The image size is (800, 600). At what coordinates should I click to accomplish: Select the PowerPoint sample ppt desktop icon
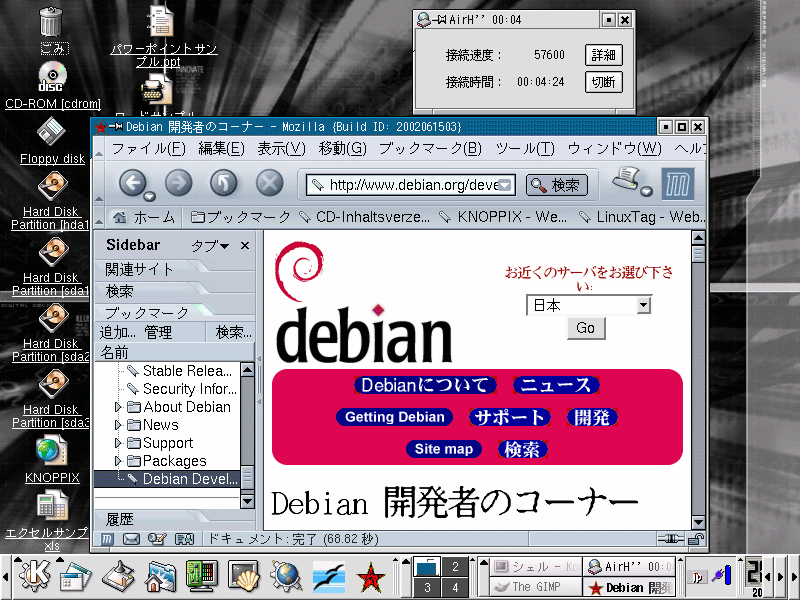click(x=161, y=20)
